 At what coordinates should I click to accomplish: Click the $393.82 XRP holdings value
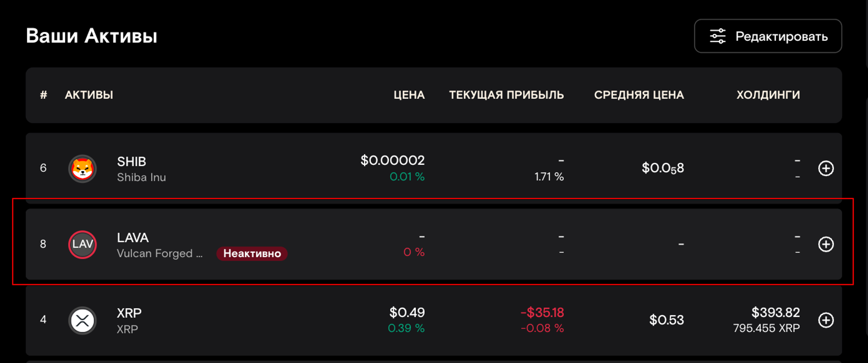(775, 312)
